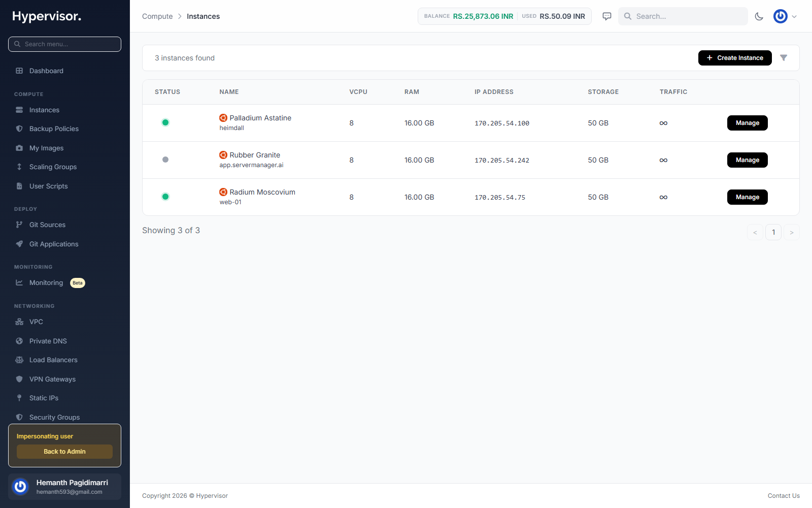Manage the Radium Moscovium instance
The image size is (812, 508).
tap(748, 197)
